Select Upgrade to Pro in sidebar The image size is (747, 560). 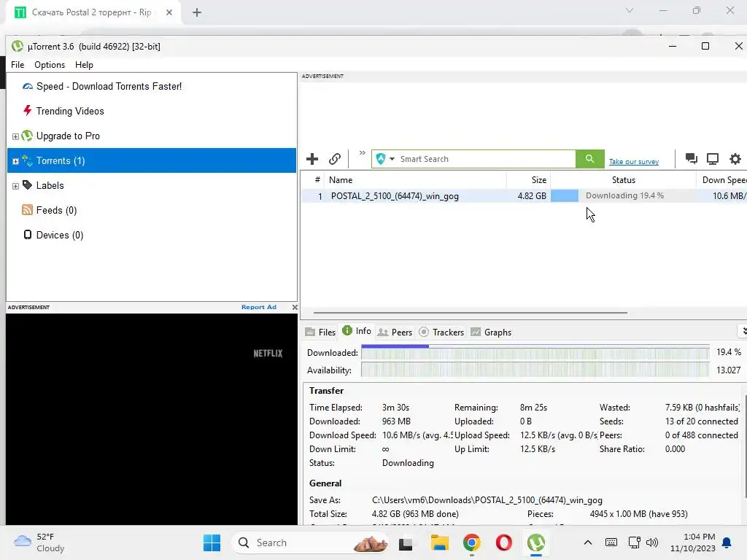[68, 136]
